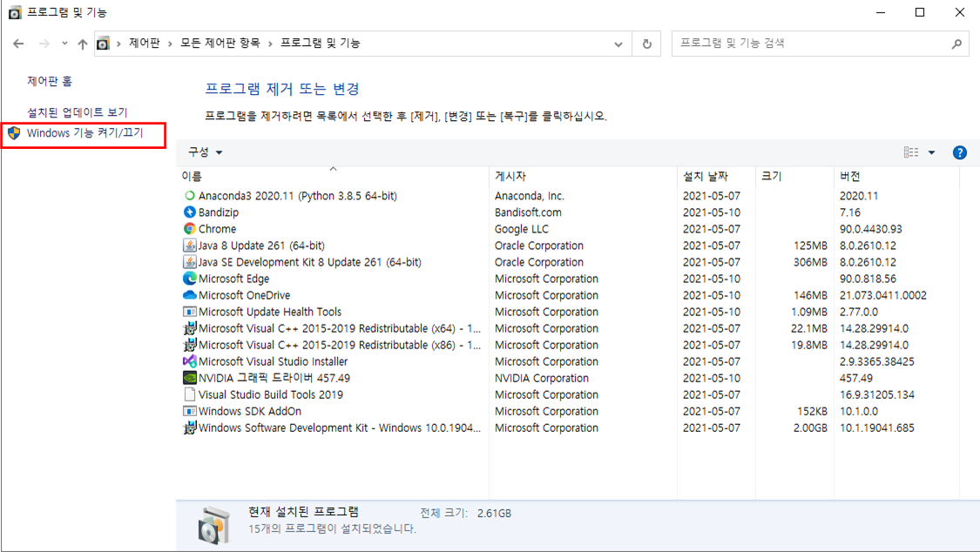This screenshot has height=552, width=980.
Task: Click the total size 2.61GB value
Action: 494,514
